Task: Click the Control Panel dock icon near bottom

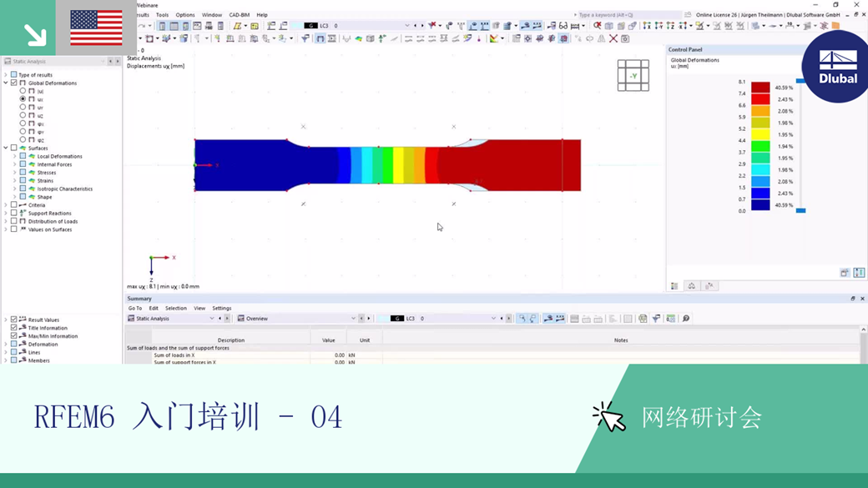Action: [844, 273]
